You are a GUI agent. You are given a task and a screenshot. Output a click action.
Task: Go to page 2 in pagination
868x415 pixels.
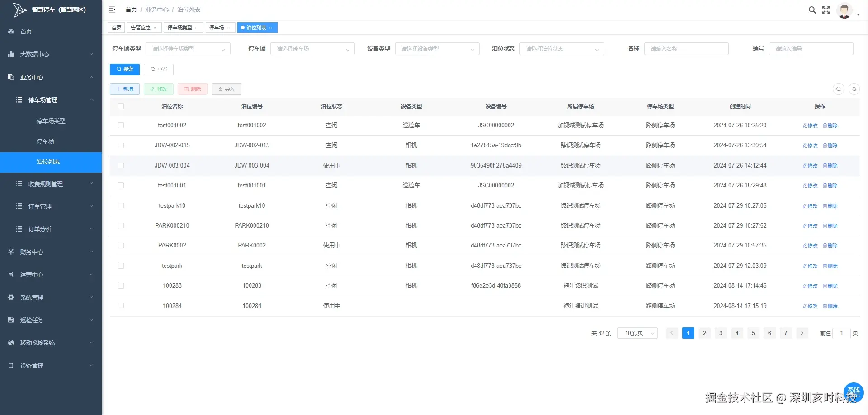click(x=704, y=333)
